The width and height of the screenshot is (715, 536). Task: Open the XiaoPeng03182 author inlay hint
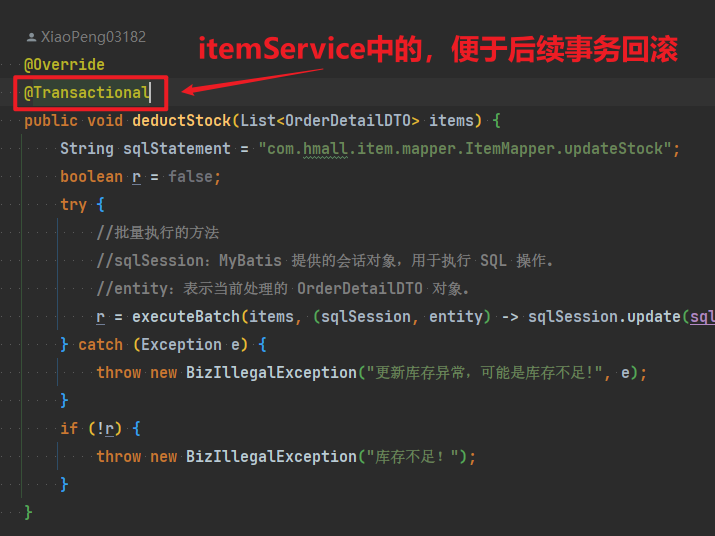click(x=93, y=37)
